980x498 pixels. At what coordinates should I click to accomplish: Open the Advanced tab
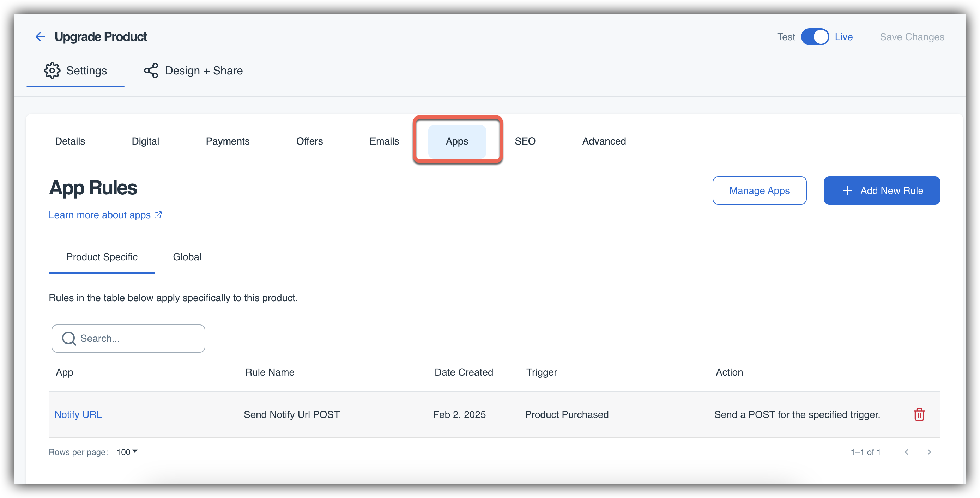click(x=604, y=141)
